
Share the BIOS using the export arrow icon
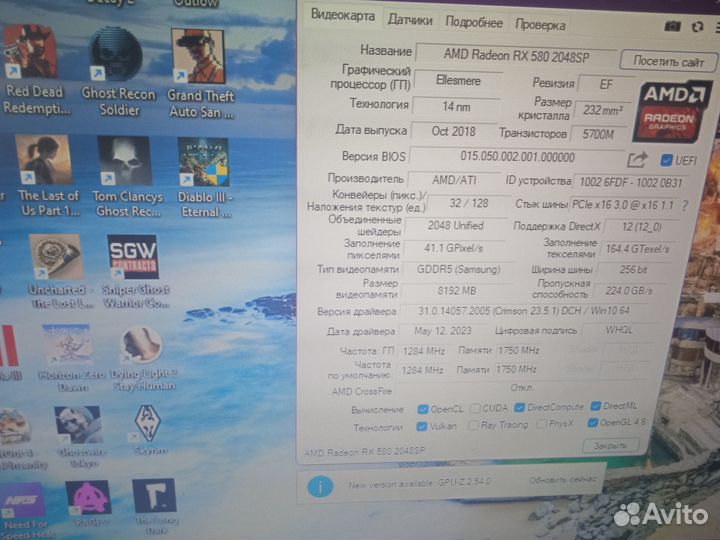coord(637,160)
